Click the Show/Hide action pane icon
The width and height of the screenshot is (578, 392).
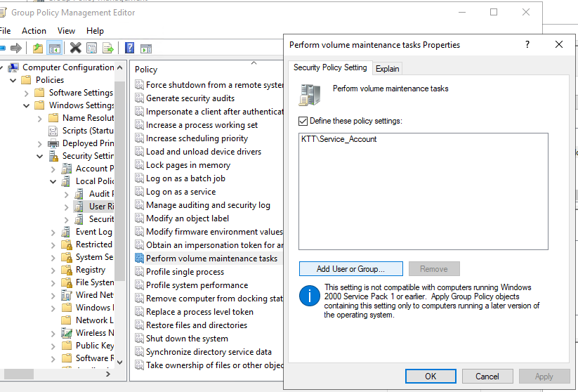(x=146, y=48)
